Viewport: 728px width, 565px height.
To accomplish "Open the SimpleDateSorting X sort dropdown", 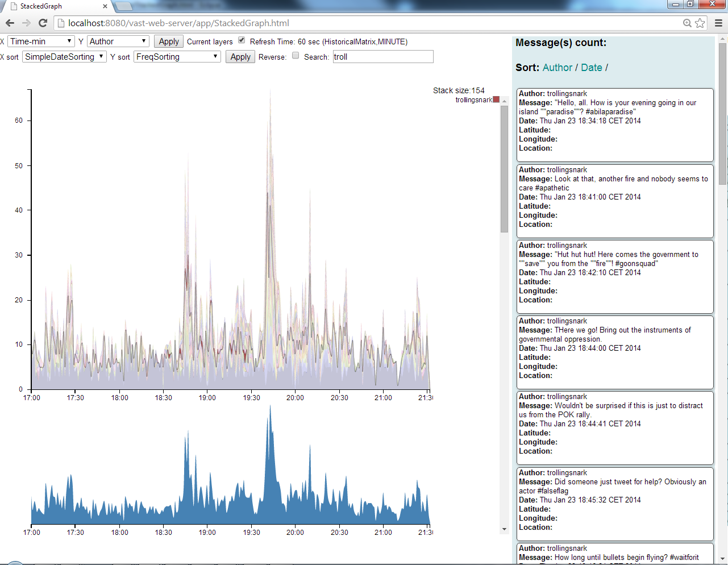I will tap(64, 57).
